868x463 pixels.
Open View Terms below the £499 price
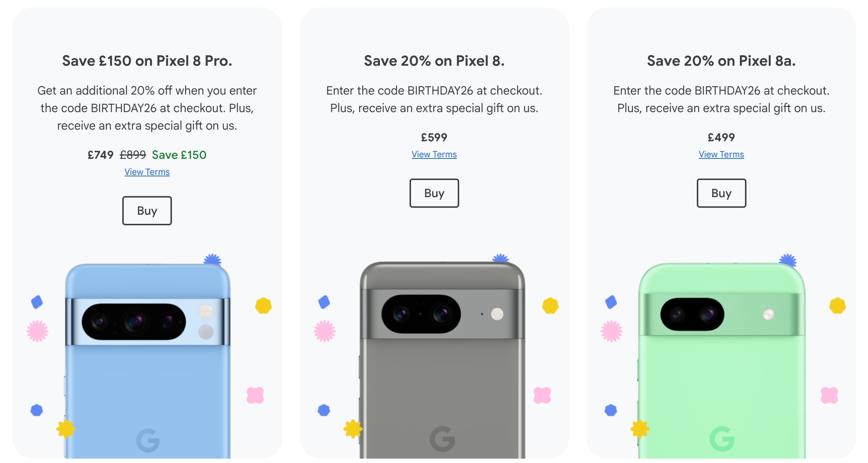point(721,154)
